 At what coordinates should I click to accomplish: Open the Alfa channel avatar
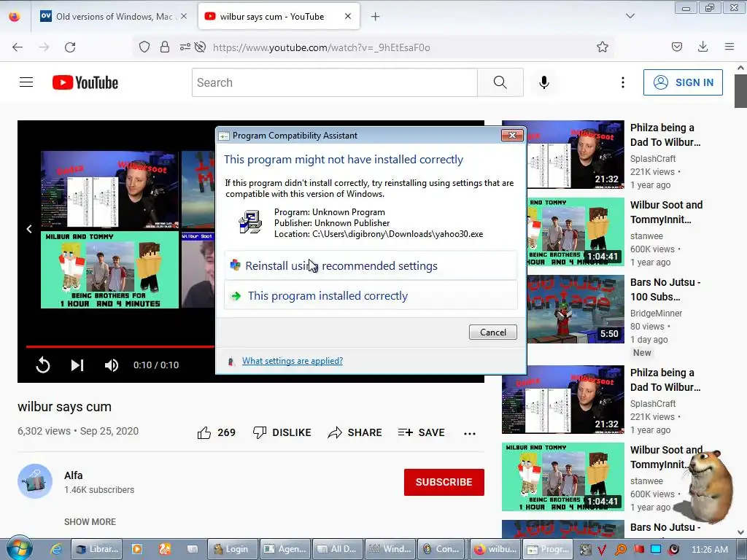pos(35,481)
